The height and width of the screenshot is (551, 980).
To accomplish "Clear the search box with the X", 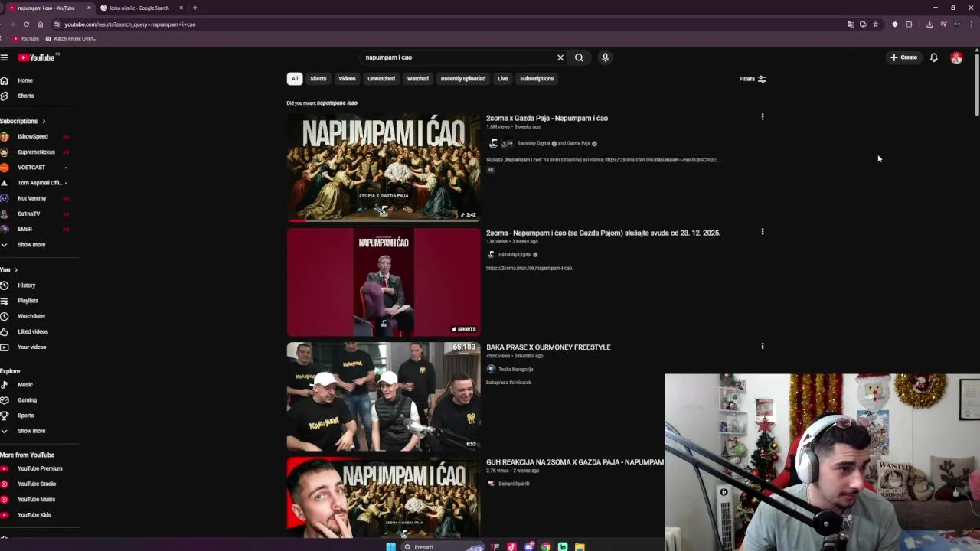I will pyautogui.click(x=560, y=57).
